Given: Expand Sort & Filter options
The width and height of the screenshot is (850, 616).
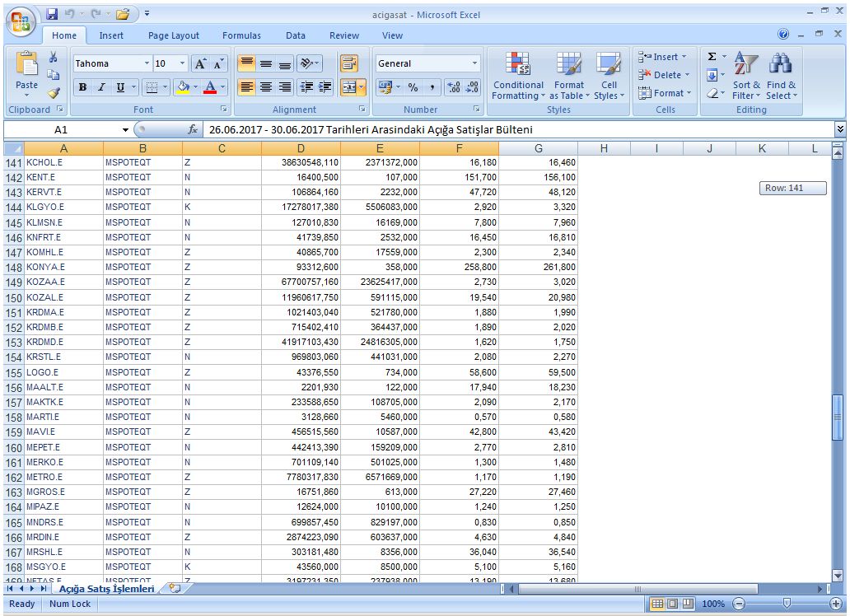Looking at the screenshot, I should tap(746, 76).
